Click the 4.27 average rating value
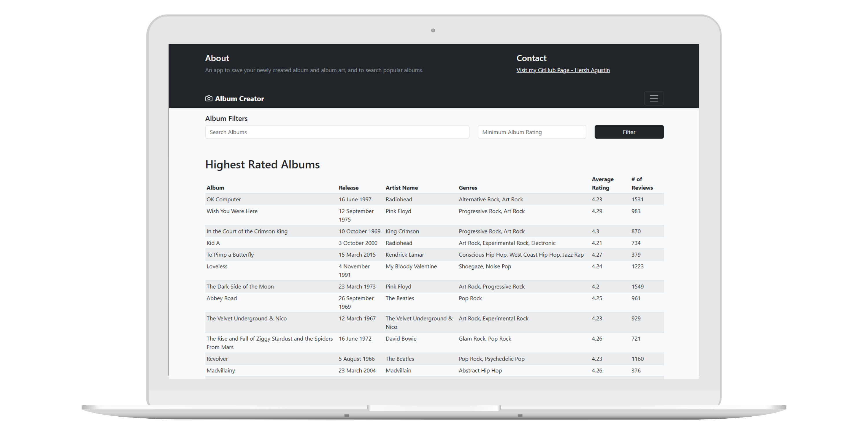Image resolution: width=868 pixels, height=434 pixels. point(597,255)
